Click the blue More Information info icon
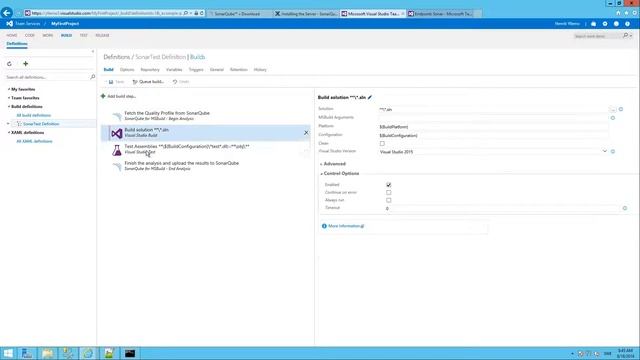Screen dimensions: 640x360 [324, 226]
